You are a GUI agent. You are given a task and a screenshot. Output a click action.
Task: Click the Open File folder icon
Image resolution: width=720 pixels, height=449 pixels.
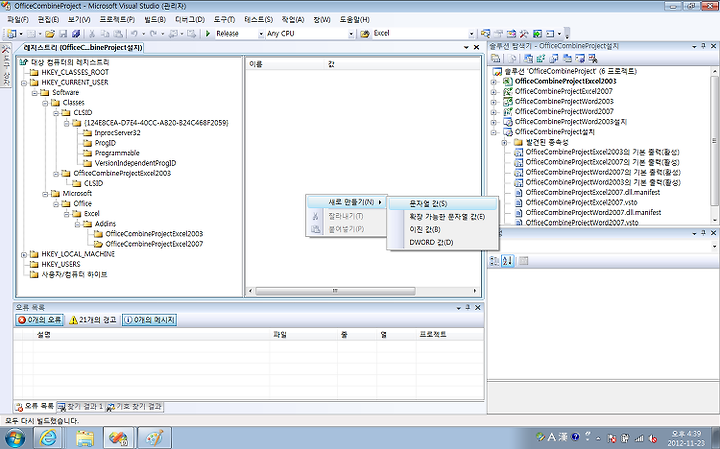[50, 34]
